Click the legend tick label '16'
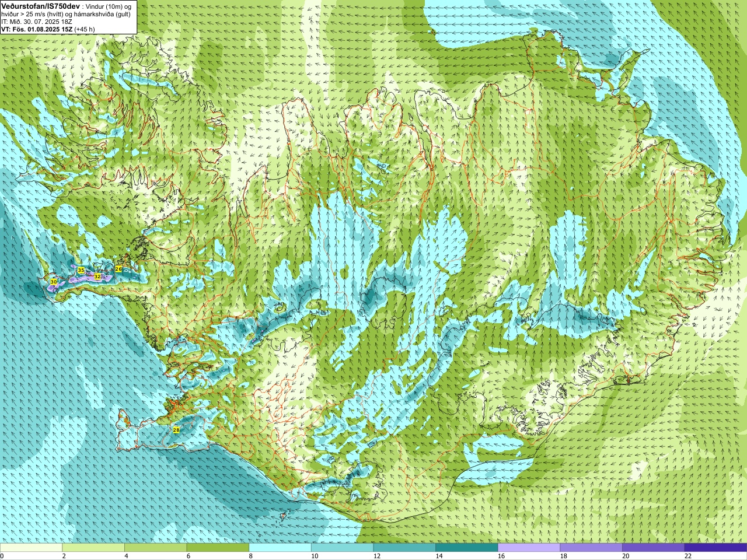The image size is (747, 560). pos(501,556)
